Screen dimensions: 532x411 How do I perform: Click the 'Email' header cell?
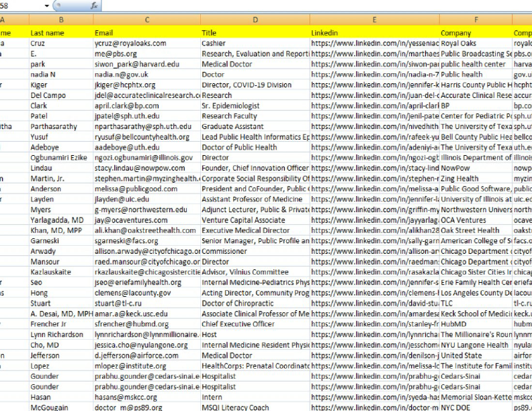coord(147,33)
